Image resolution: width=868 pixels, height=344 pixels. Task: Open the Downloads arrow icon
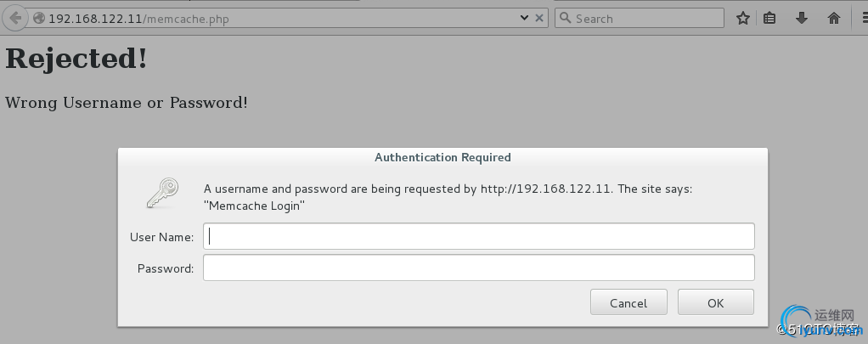point(802,18)
